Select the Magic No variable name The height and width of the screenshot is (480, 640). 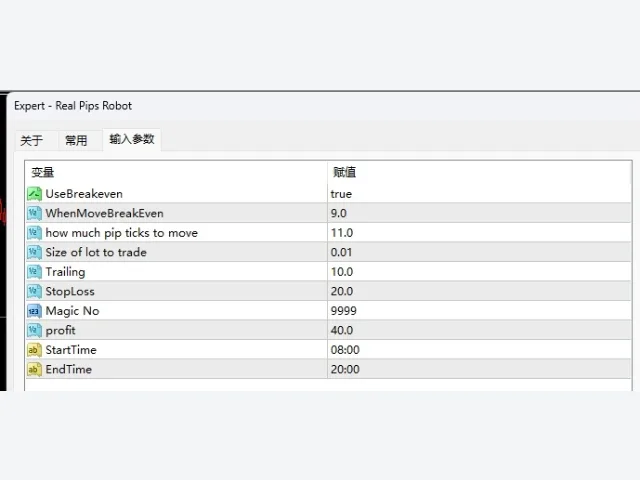click(x=73, y=311)
